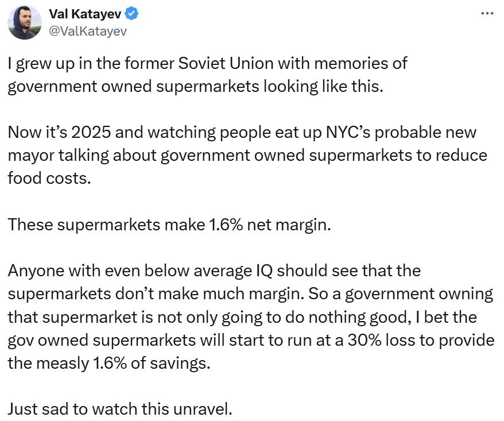504x421 pixels.
Task: Click the line mentioning '30% loss to provide'
Action: tap(251, 341)
